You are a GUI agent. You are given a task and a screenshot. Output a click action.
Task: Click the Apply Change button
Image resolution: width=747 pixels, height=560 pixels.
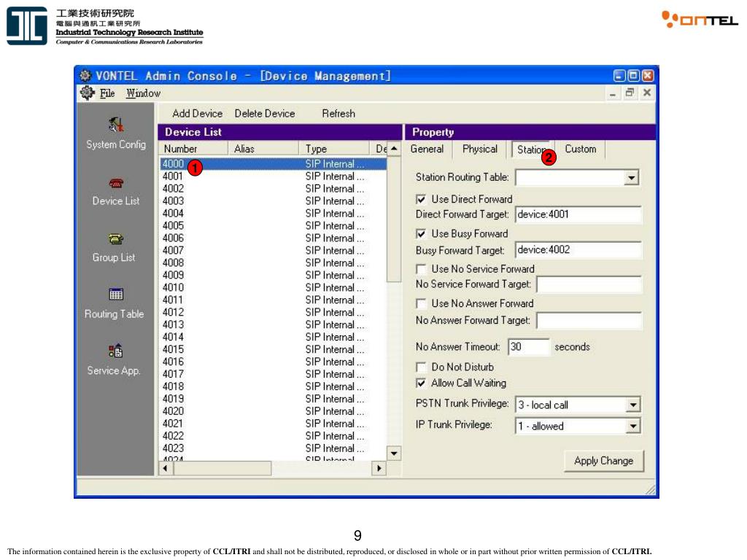[603, 461]
